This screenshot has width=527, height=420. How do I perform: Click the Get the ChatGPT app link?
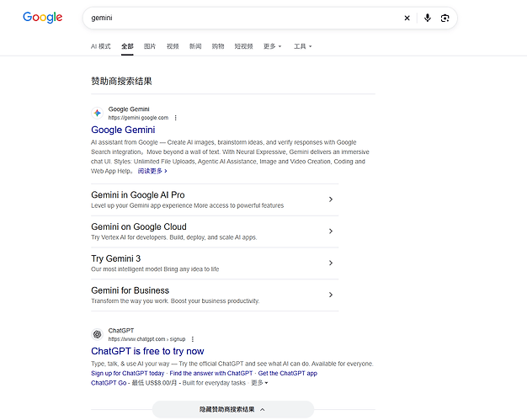[288, 374]
